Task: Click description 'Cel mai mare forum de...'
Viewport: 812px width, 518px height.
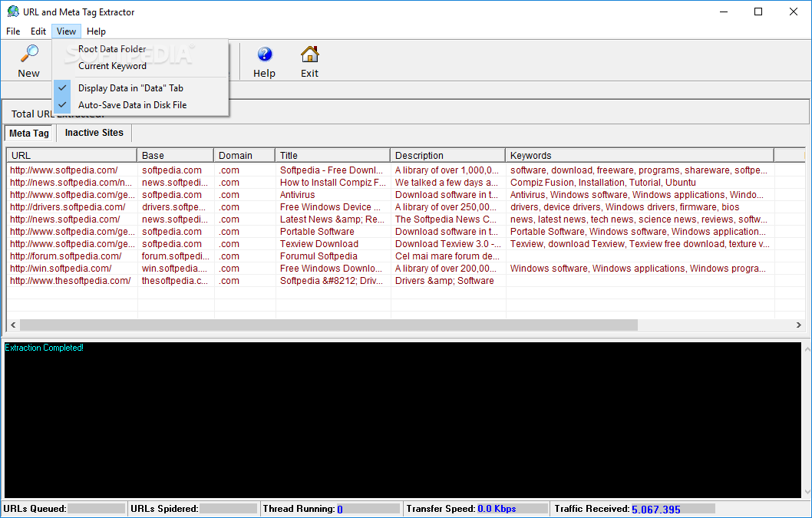Action: pos(447,256)
